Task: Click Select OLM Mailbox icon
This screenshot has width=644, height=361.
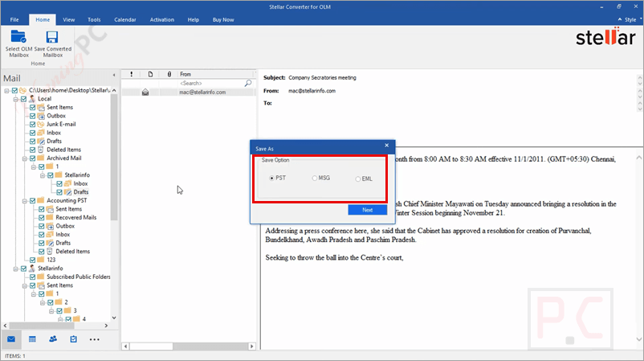Action: click(18, 37)
